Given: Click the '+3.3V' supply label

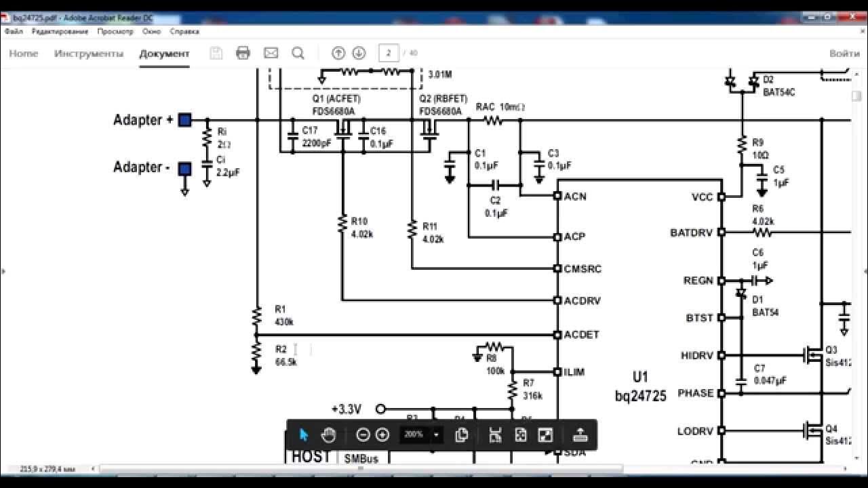Looking at the screenshot, I should coord(346,409).
